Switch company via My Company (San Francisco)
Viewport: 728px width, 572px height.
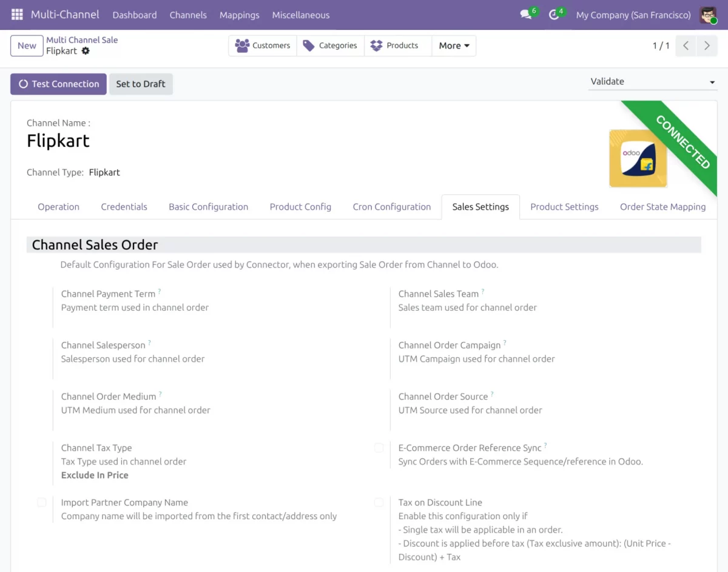pos(633,15)
